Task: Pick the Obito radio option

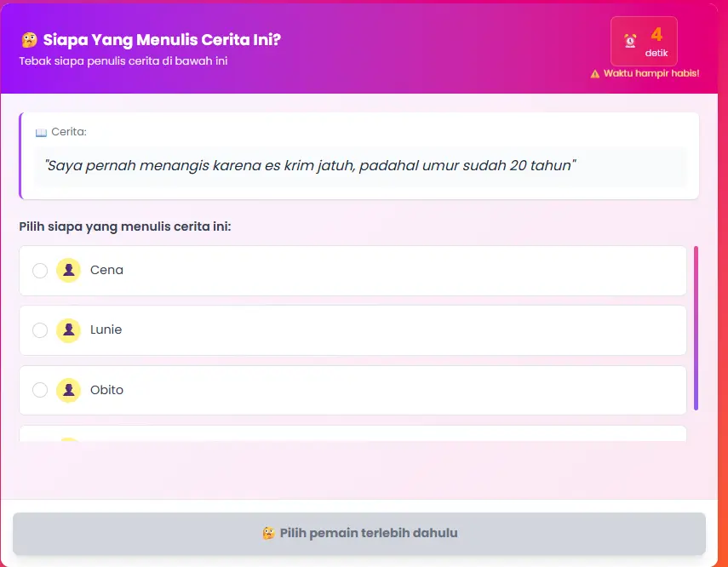Action: click(40, 390)
